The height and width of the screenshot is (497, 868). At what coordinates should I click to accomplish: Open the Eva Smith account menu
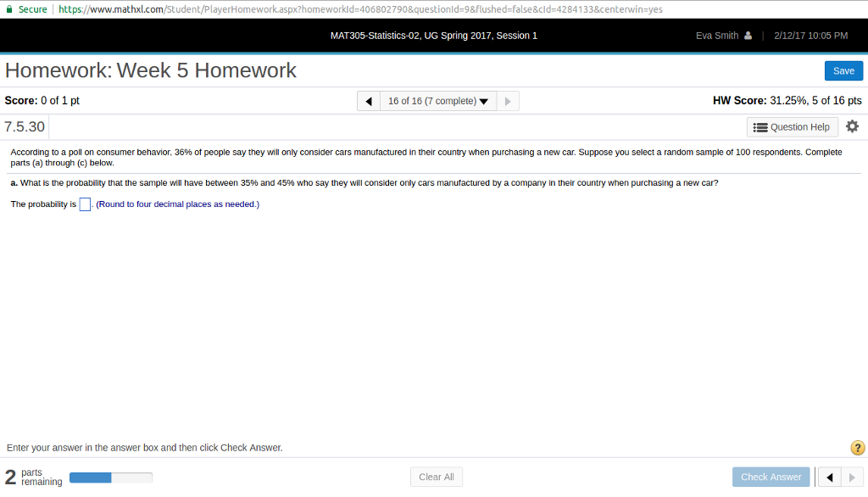(723, 36)
